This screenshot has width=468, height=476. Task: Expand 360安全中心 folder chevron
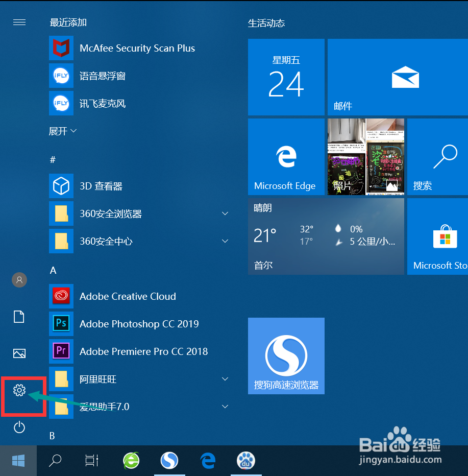point(225,241)
